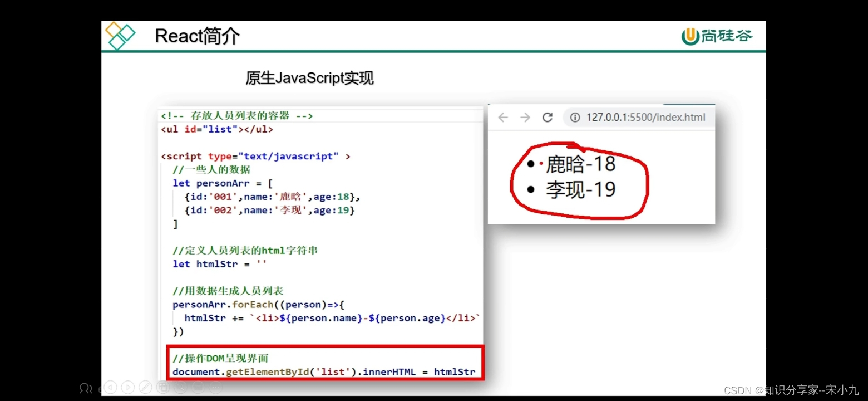Viewport: 868px width, 401px height.
Task: Click the let htmlStr = '' line
Action: 220,264
